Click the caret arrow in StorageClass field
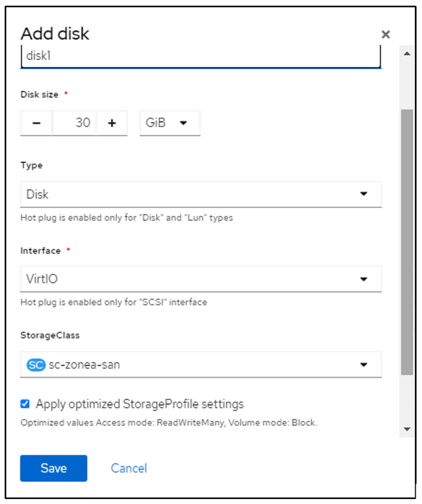Viewport: 422px width, 504px height. coord(363,365)
